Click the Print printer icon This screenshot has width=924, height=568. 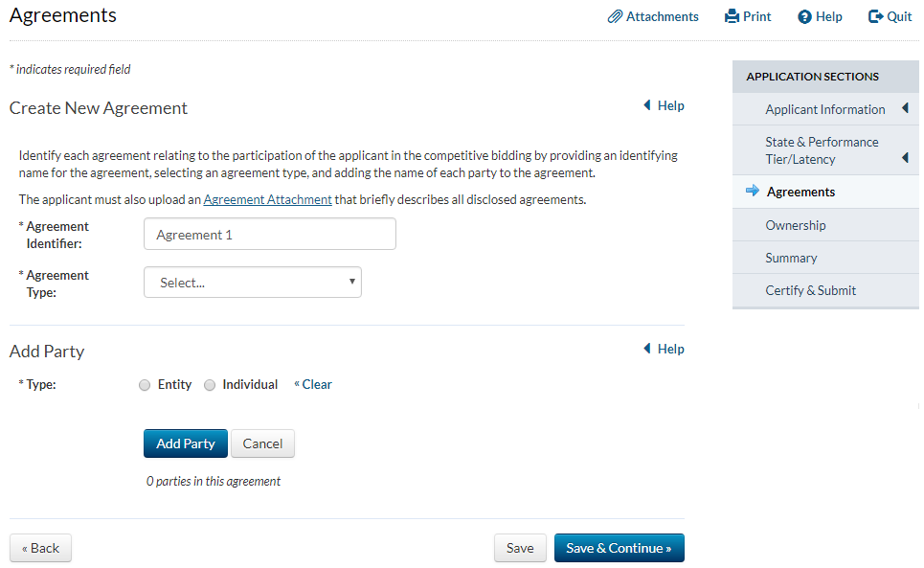(x=732, y=16)
